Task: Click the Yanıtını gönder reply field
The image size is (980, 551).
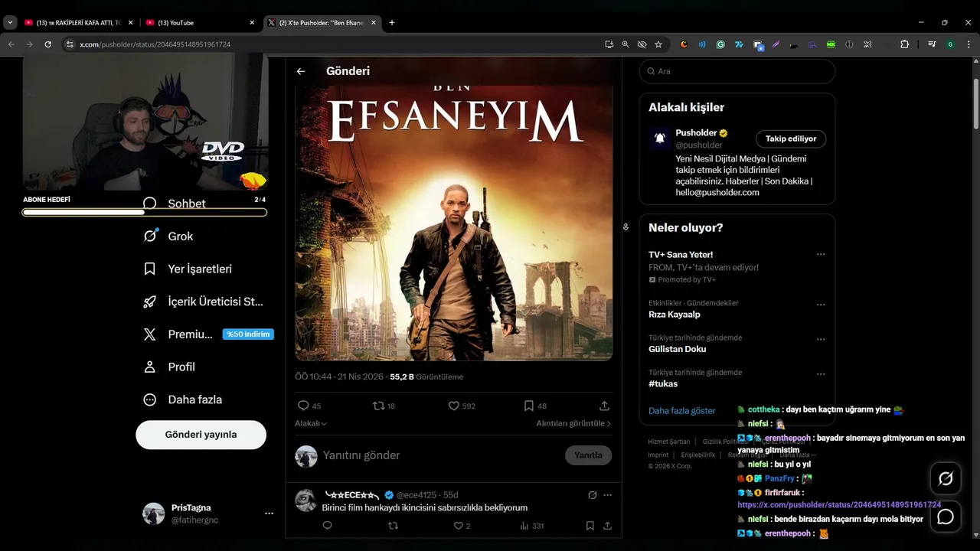Action: click(x=440, y=455)
